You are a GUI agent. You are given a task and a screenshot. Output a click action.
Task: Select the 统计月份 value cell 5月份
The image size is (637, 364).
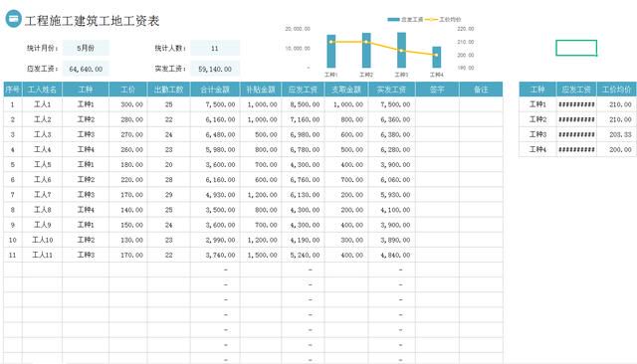[x=86, y=48]
